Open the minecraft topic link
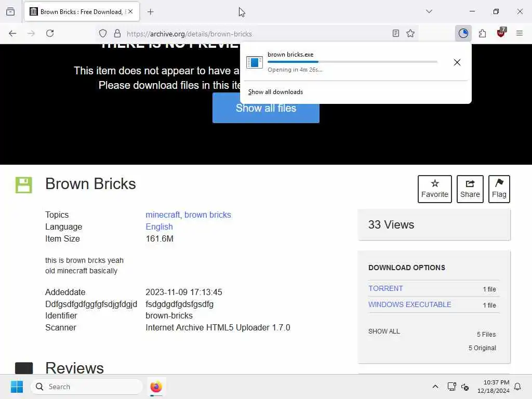Viewport: 532px width, 399px height. (163, 215)
